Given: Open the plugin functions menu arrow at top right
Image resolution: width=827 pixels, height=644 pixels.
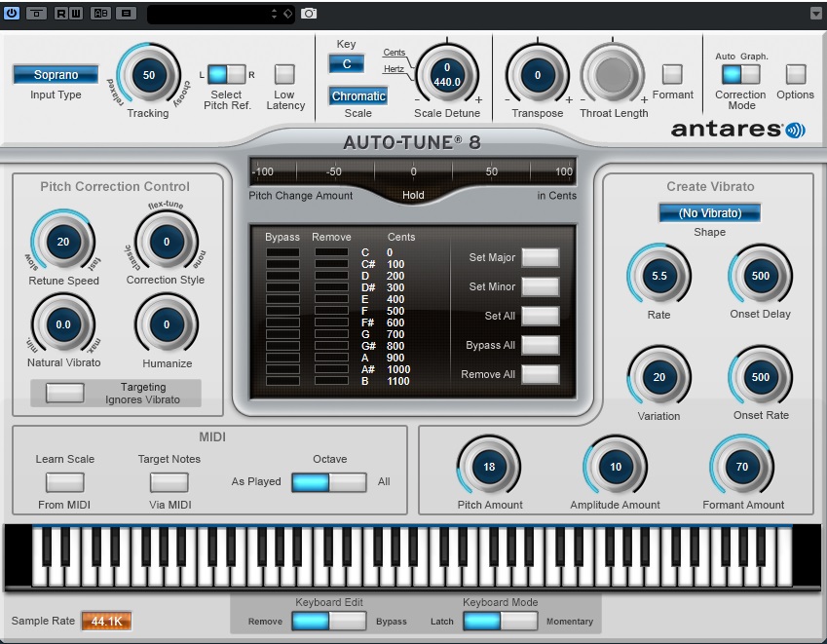Looking at the screenshot, I should (815, 14).
